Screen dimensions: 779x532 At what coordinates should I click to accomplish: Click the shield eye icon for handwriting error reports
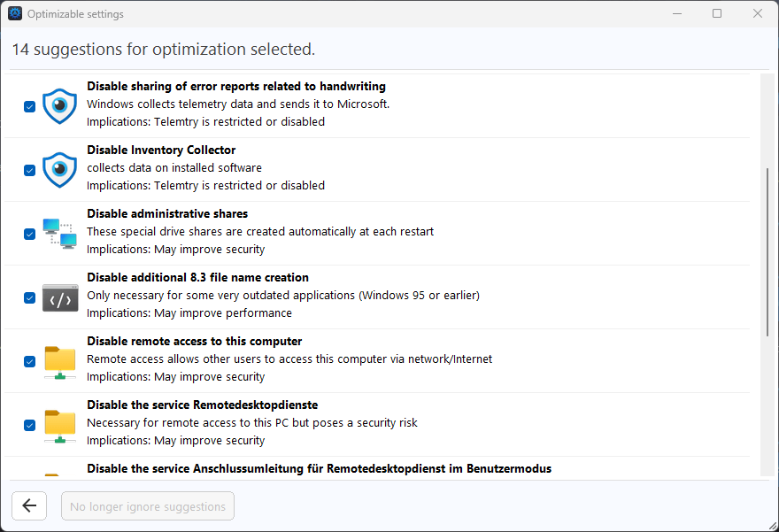click(60, 105)
